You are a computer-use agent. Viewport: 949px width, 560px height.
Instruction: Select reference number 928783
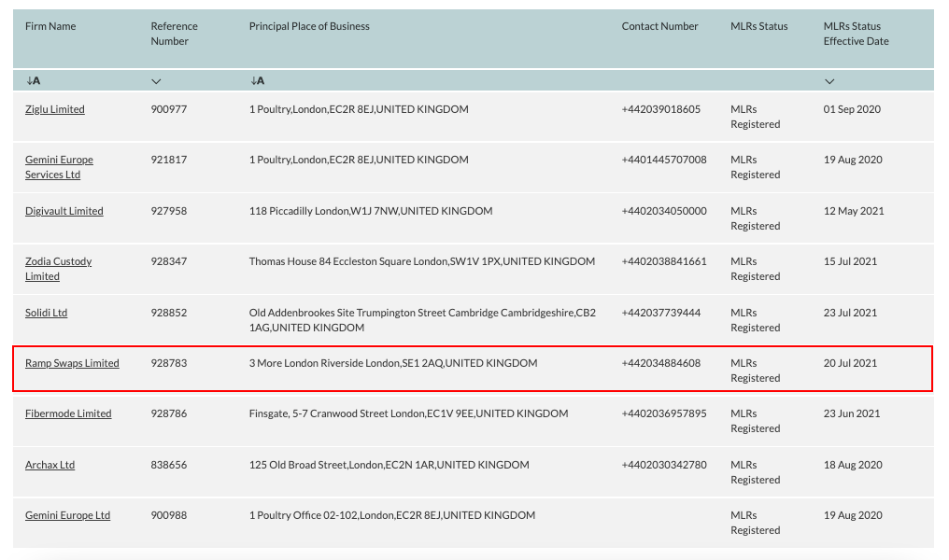pyautogui.click(x=169, y=363)
